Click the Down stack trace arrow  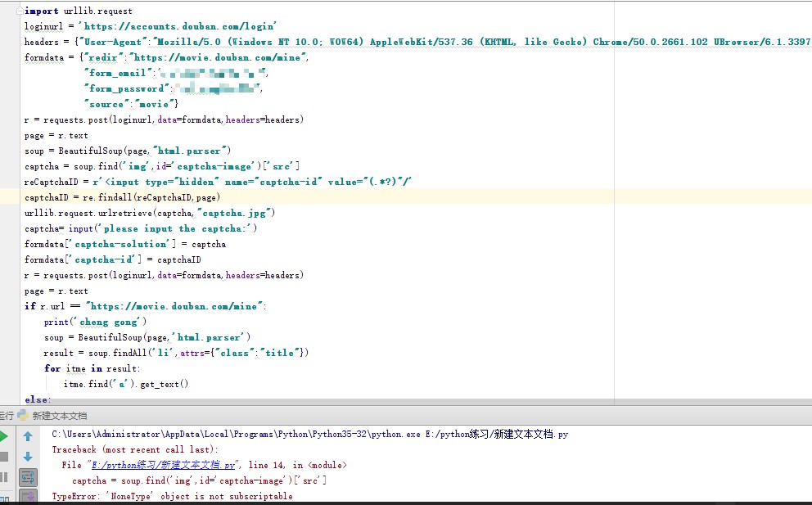pyautogui.click(x=28, y=457)
